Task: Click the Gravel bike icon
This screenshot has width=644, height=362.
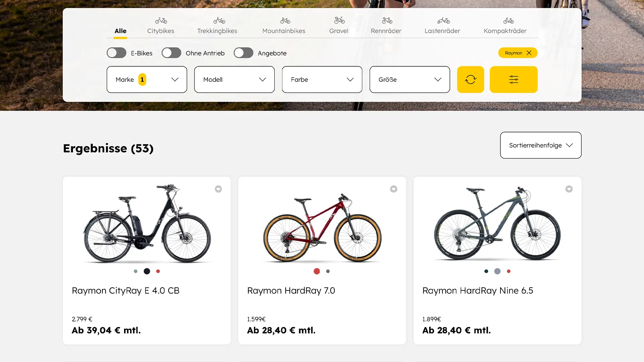Action: click(x=339, y=21)
